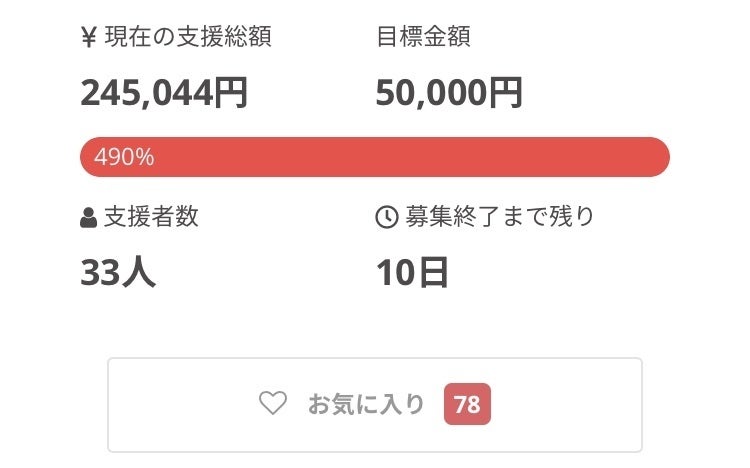Click the red 78 favorites count badge
This screenshot has width=750, height=468.
tap(467, 404)
